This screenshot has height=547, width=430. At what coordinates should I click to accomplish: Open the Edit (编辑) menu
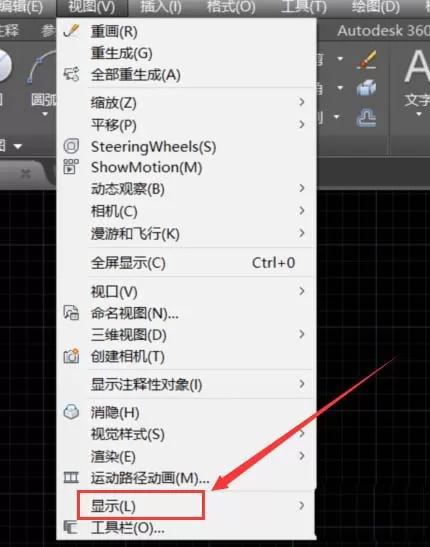(x=22, y=7)
